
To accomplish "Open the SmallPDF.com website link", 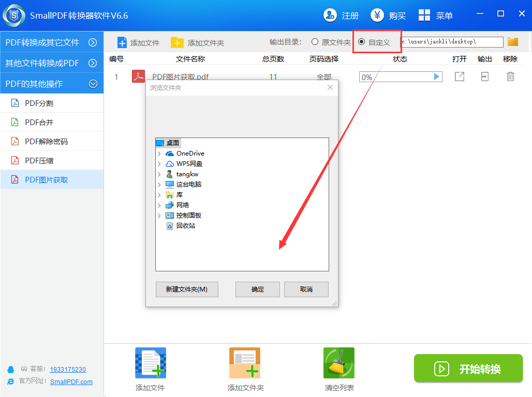I will tap(71, 381).
